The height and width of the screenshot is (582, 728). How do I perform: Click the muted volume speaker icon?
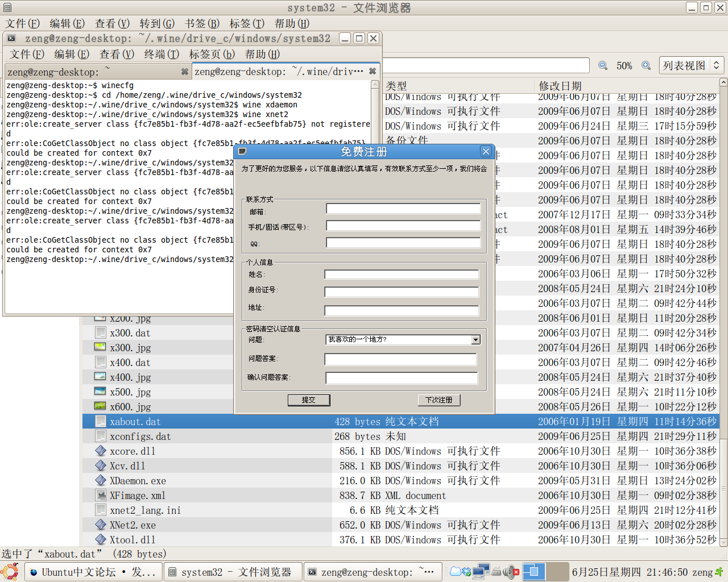pos(511,572)
